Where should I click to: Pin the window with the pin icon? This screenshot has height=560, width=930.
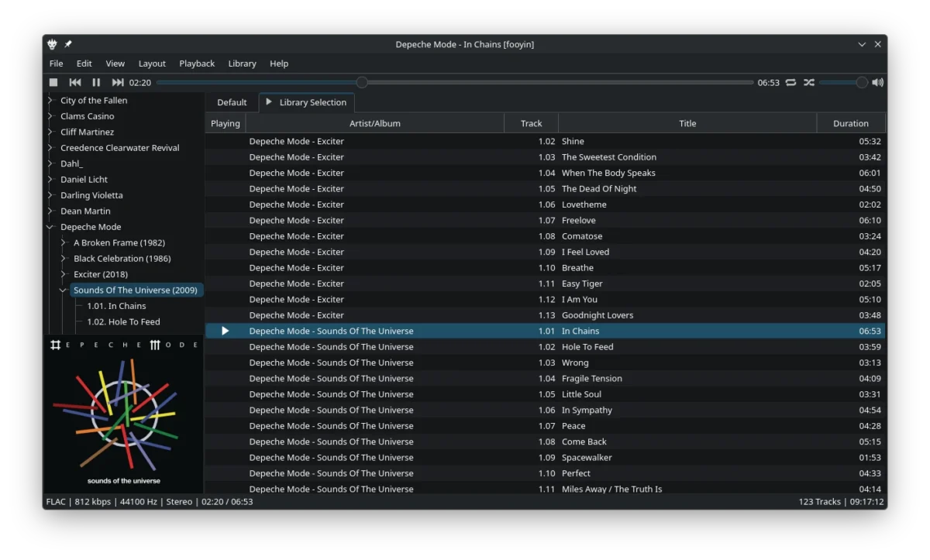(68, 44)
